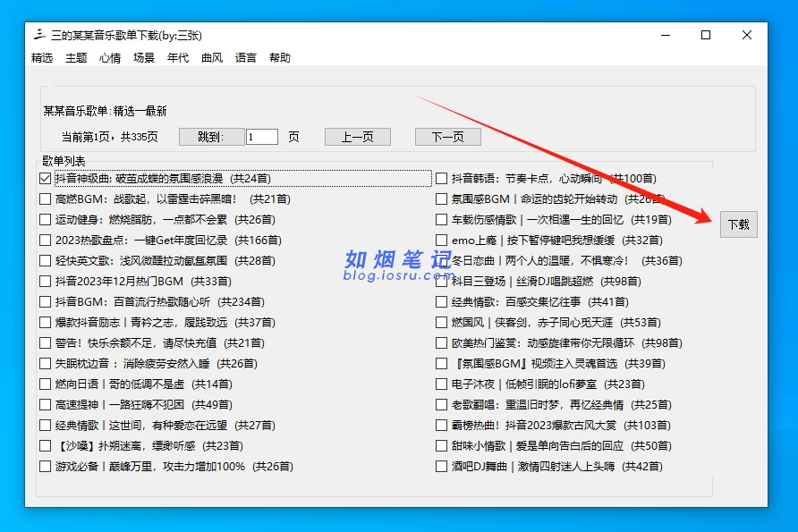Check 燃国风 侠客剑 playlist

pyautogui.click(x=442, y=323)
